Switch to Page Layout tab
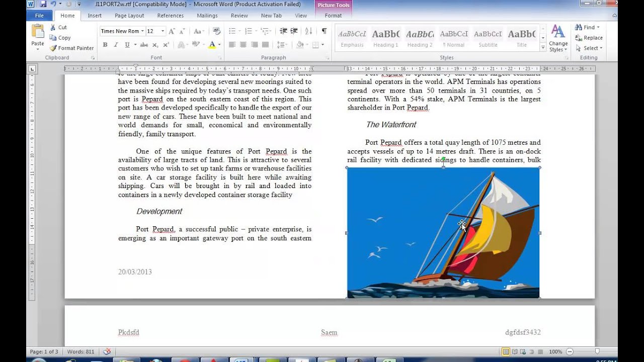Screen dimensions: 644x362 (x=129, y=16)
